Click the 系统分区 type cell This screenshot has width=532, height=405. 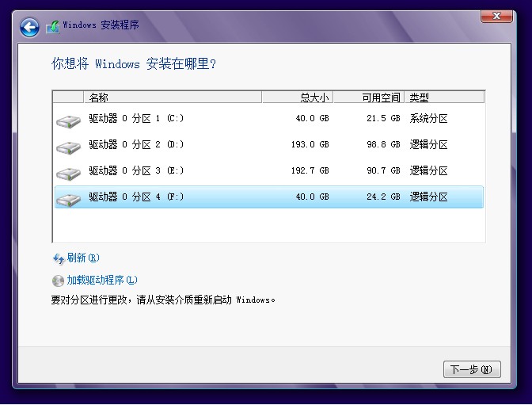coord(428,119)
